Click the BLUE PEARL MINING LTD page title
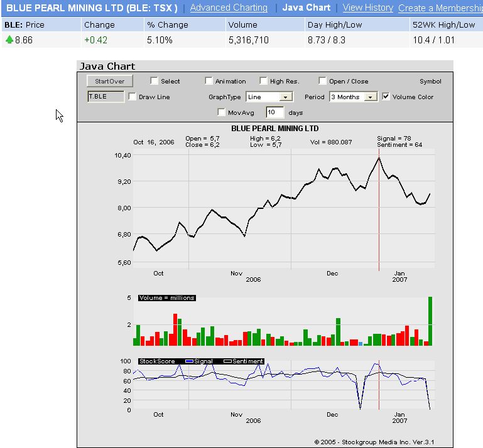This screenshot has height=448, width=483. point(92,8)
